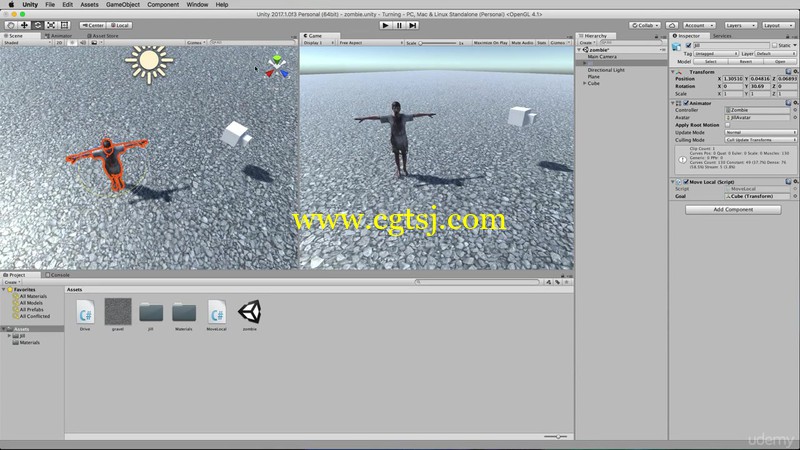Viewport: 800px width, 450px height.
Task: Open the Display 1 dropdown in Game view
Action: (x=319, y=43)
